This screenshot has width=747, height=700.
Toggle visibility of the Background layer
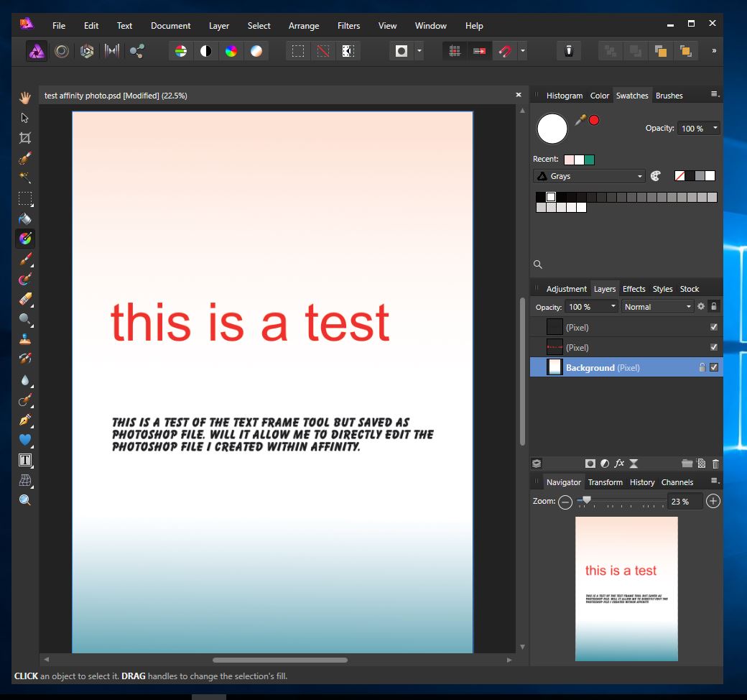tap(714, 367)
